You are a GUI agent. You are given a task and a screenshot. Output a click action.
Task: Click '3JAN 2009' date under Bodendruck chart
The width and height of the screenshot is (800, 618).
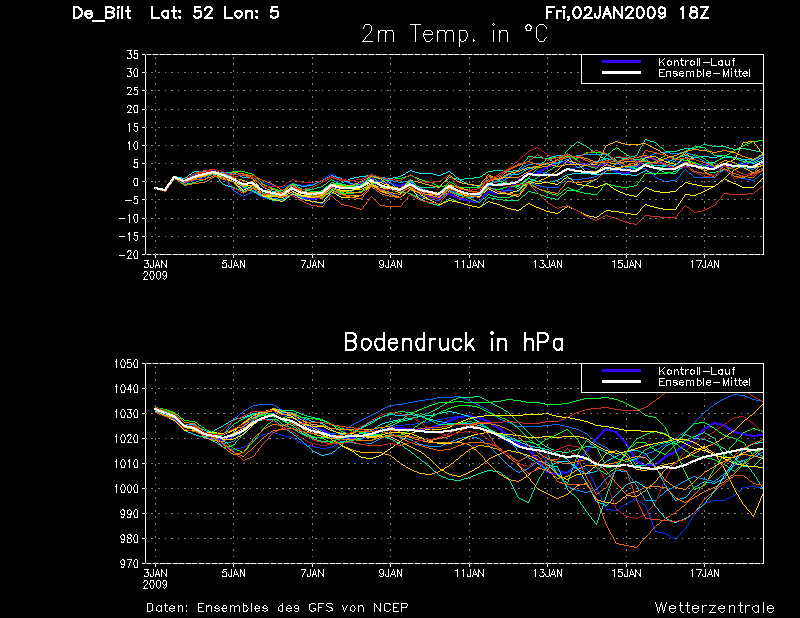click(155, 579)
